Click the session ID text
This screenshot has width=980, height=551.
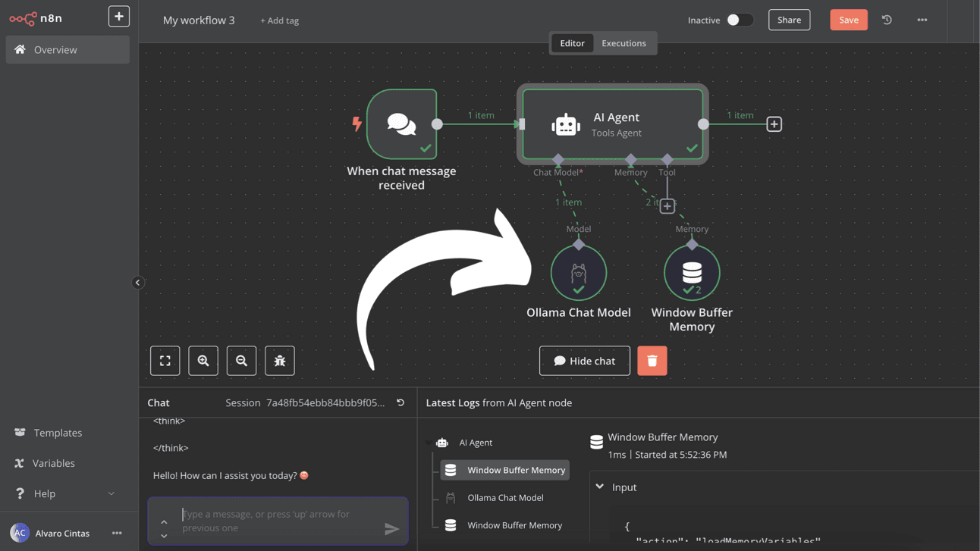point(325,402)
